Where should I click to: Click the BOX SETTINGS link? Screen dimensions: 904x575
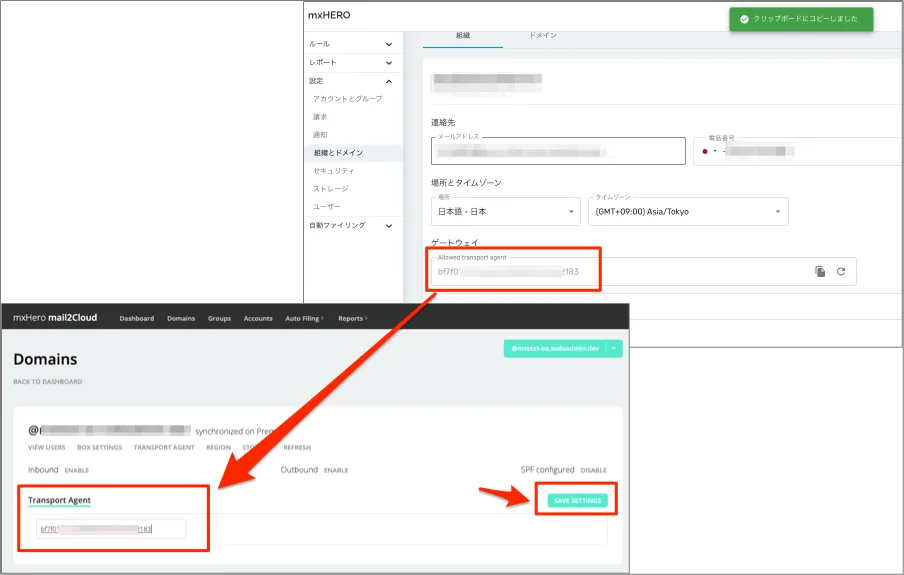click(100, 448)
